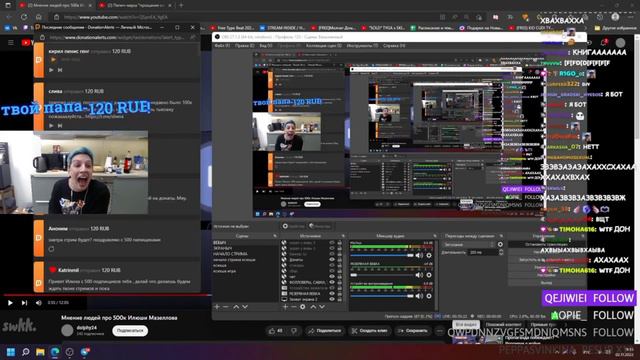Open dolphy24 channel link
The image size is (640, 360).
[87, 327]
